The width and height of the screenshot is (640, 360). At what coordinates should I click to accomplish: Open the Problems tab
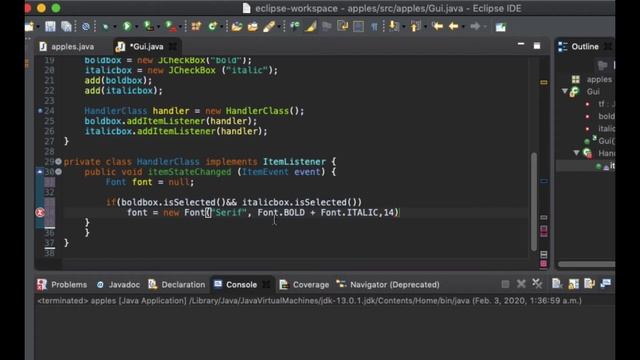click(x=62, y=284)
